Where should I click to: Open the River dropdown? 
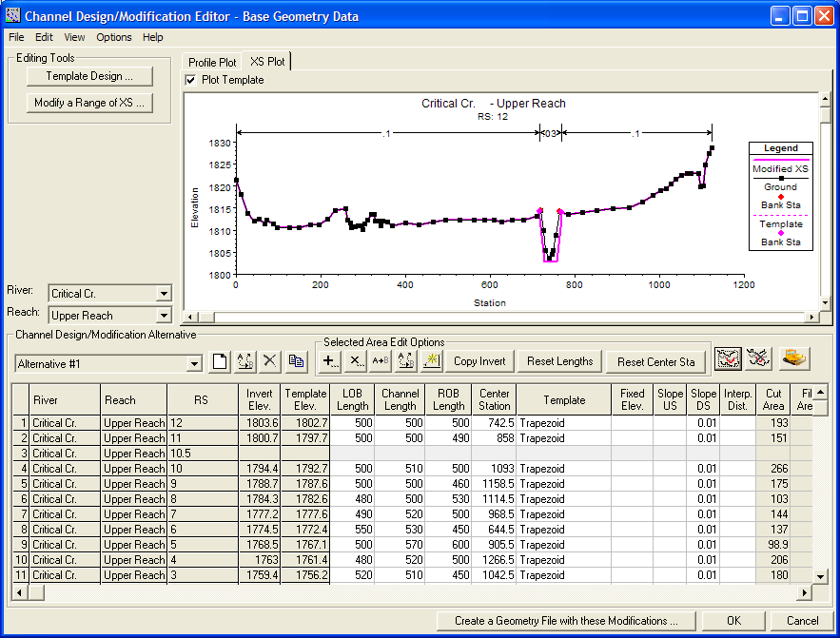pos(164,295)
